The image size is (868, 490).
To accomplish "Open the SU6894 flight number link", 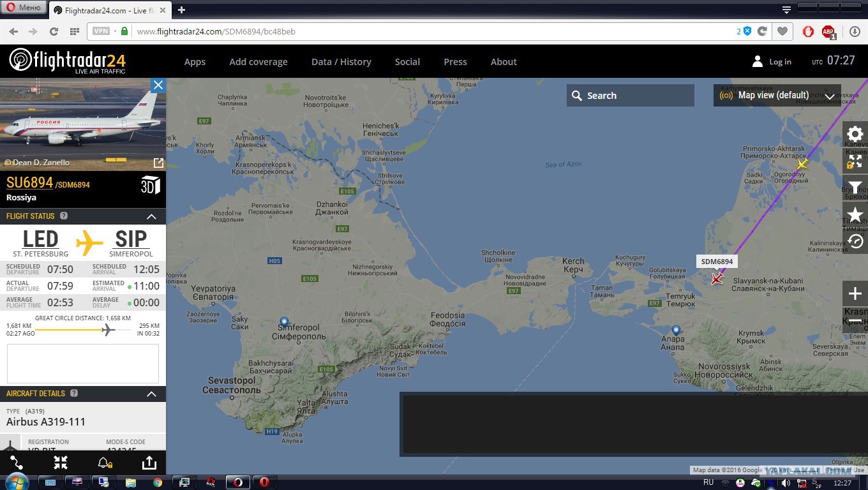I will point(29,182).
